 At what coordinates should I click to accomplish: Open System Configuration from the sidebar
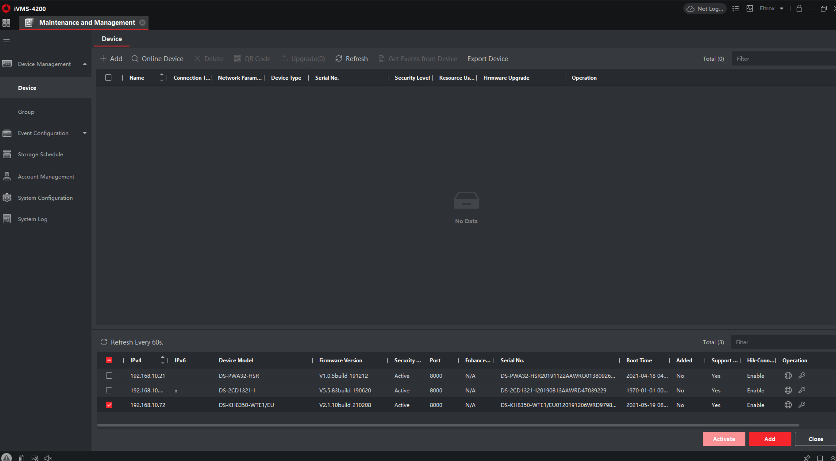tap(45, 197)
